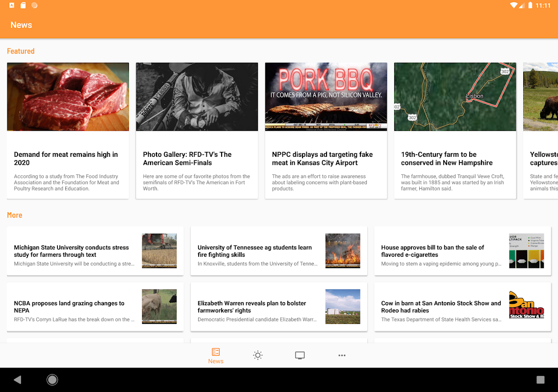
Task: Click the Featured section heading
Action: point(21,51)
